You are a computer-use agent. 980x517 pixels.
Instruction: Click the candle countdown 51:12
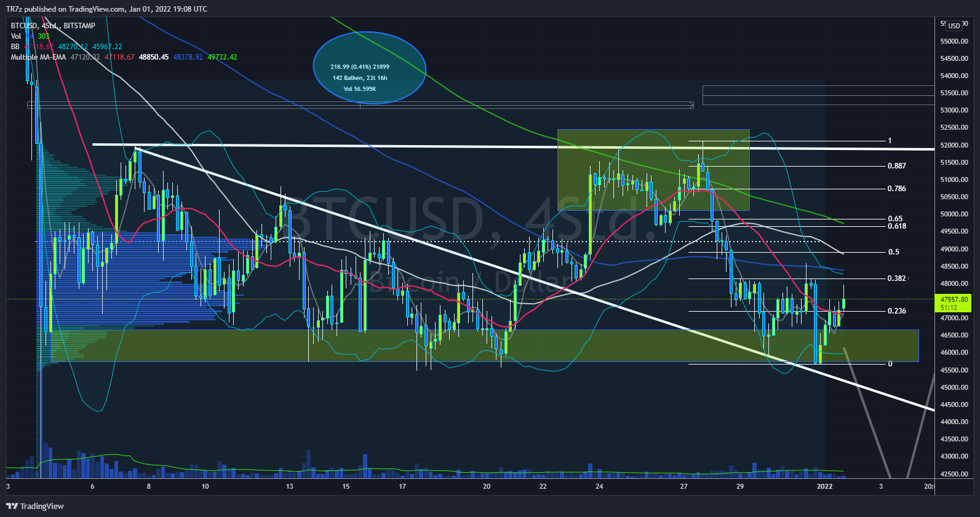pyautogui.click(x=949, y=307)
